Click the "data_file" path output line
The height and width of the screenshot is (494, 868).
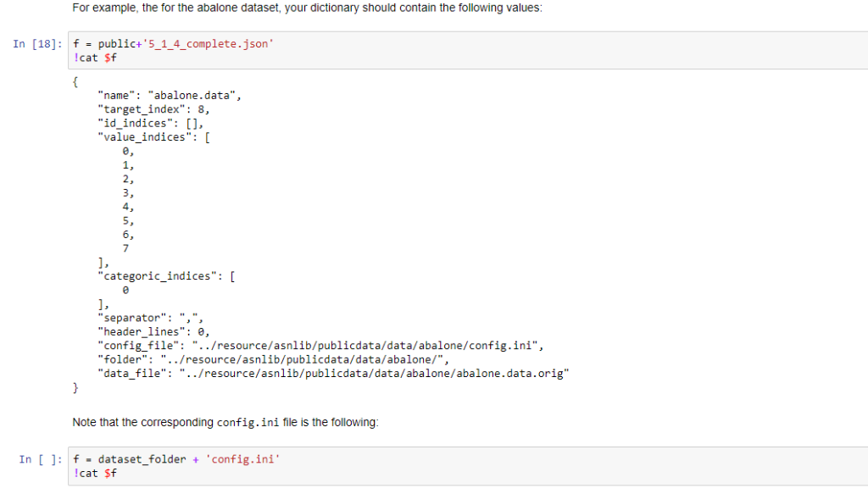(x=333, y=374)
